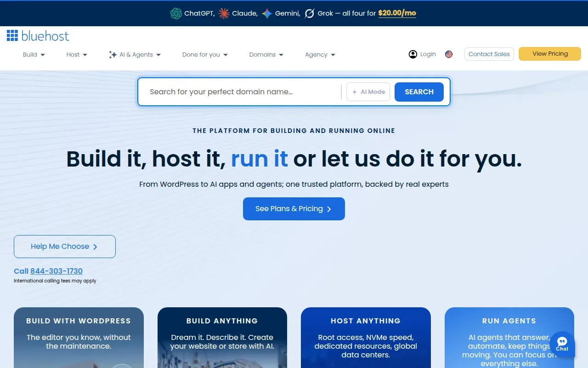Screen dimensions: 588x368
Task: Open the US flag language selector
Action: click(x=449, y=54)
